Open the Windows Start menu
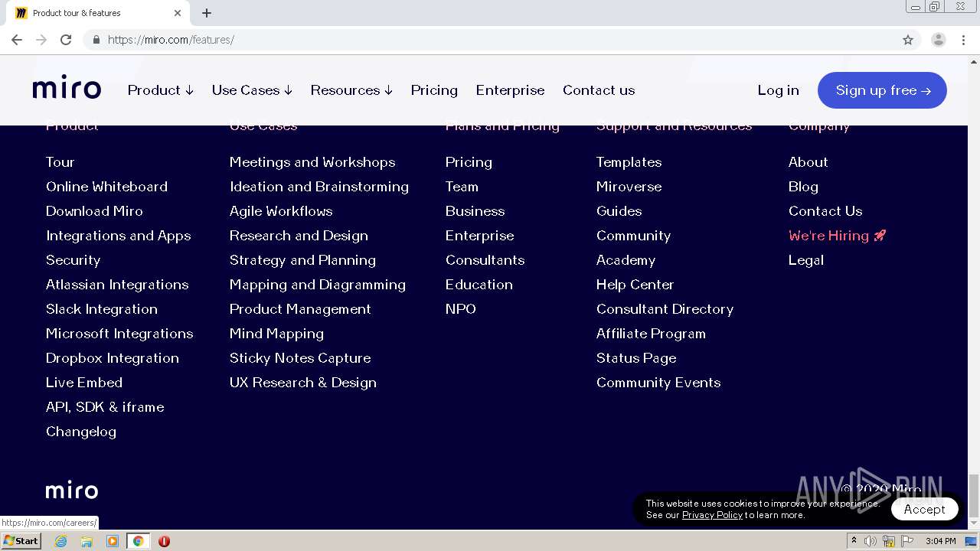The width and height of the screenshot is (980, 551). (x=21, y=541)
